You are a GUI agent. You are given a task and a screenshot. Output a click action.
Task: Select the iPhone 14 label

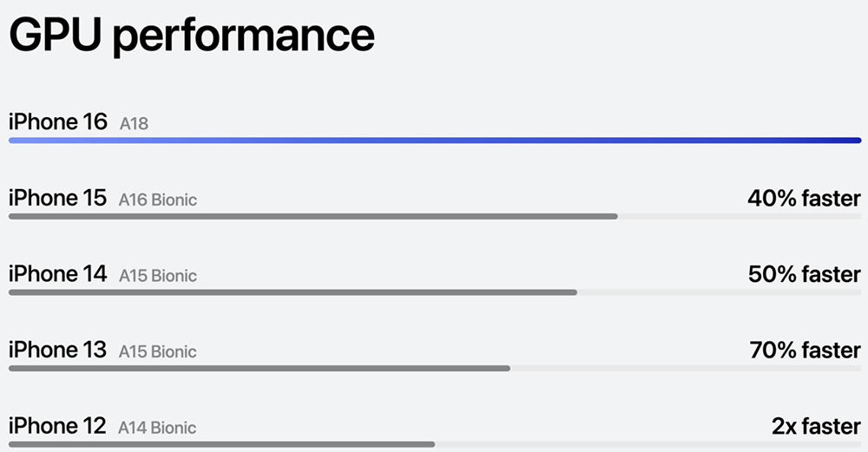pos(57,275)
